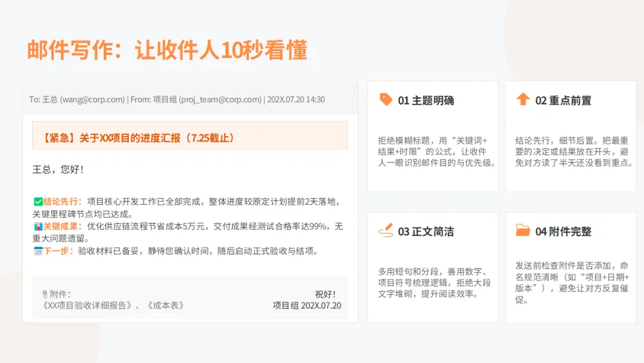Click the paragraph starting 结论先行，细节后置

pyautogui.click(x=574, y=152)
